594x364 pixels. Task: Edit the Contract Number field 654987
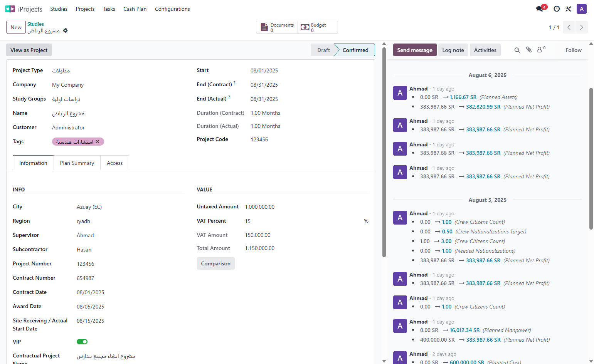click(x=130, y=278)
